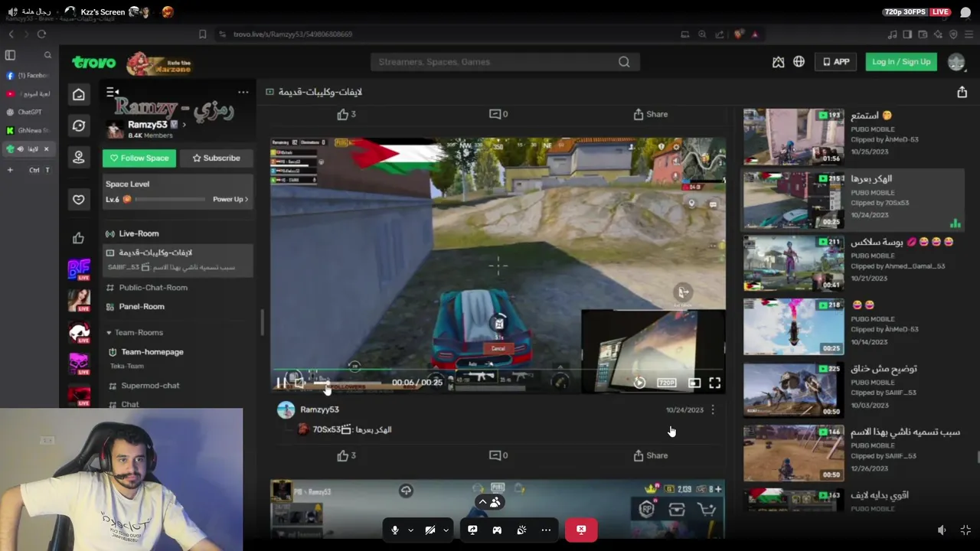This screenshot has height=551, width=980.
Task: Click the Subscribe button
Action: click(216, 158)
